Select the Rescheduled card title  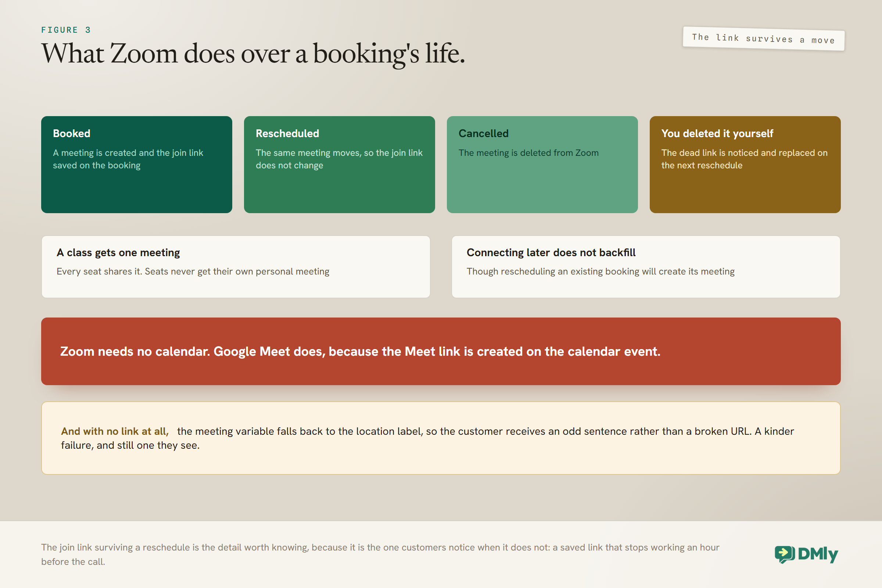pos(287,133)
